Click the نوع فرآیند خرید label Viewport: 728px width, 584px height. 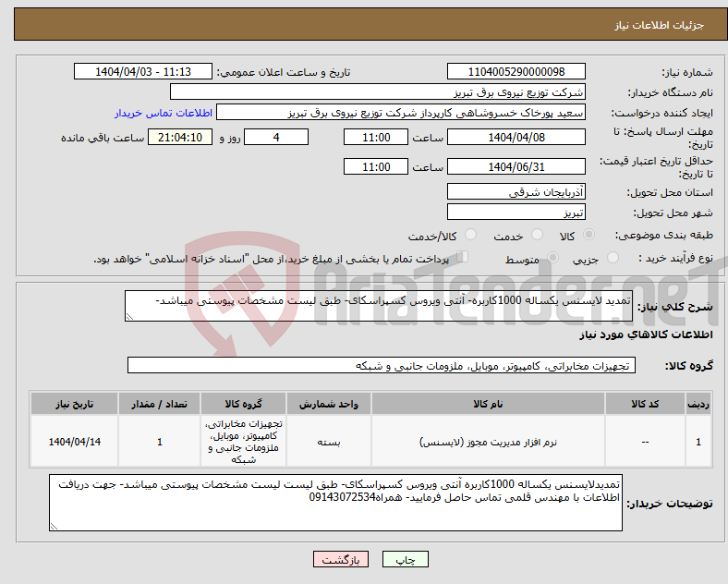[676, 258]
